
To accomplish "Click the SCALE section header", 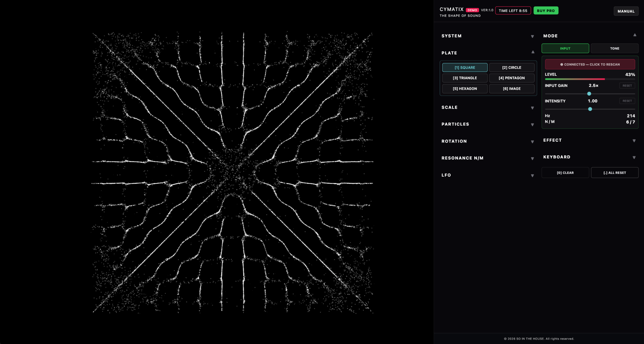I will (449, 107).
